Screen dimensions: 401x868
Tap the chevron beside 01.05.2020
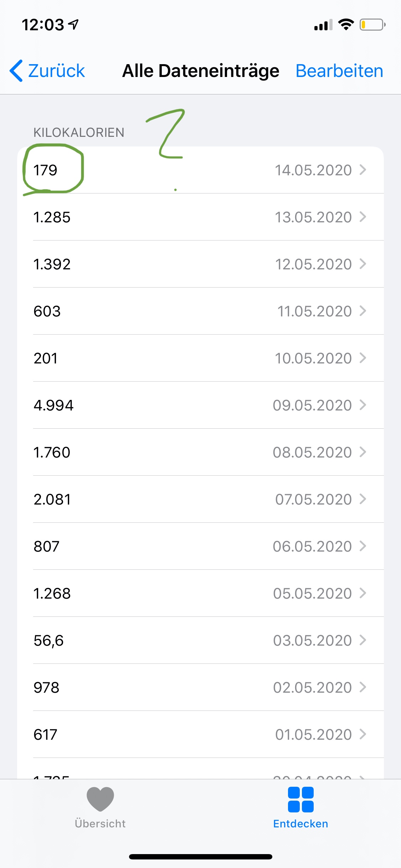[x=363, y=734]
